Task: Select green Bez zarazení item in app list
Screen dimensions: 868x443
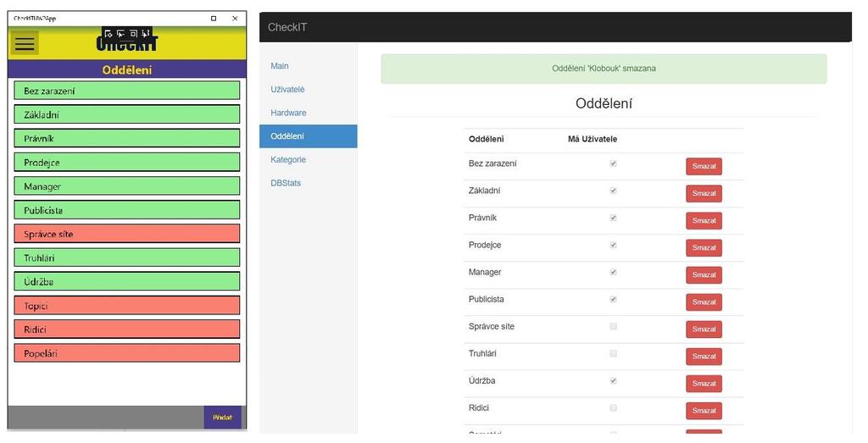Action: [x=127, y=91]
